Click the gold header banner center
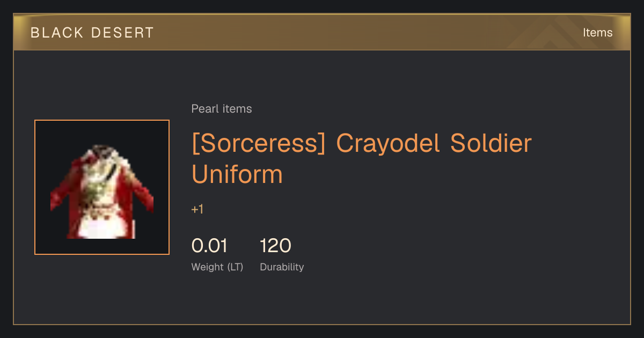 point(322,32)
